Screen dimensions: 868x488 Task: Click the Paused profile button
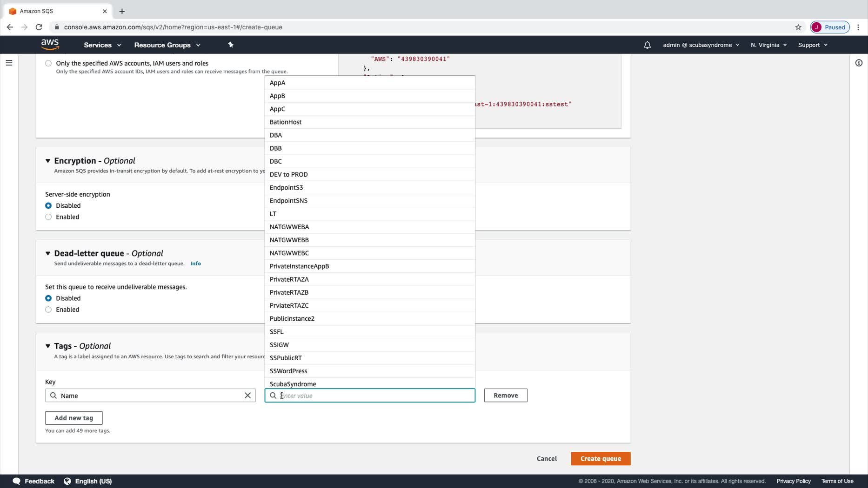[x=830, y=27]
